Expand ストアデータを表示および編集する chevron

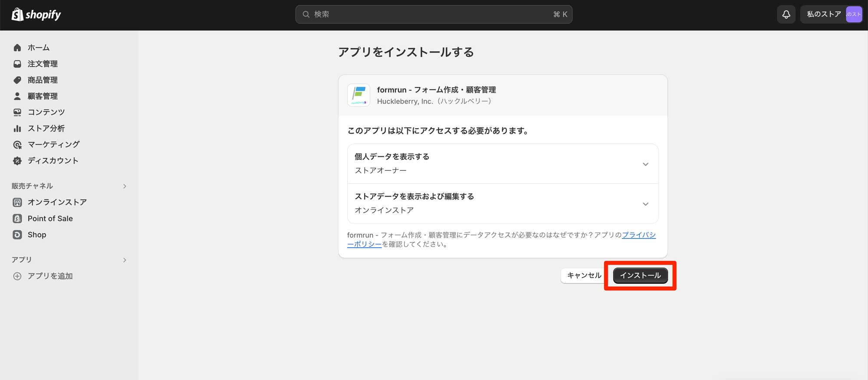point(645,204)
